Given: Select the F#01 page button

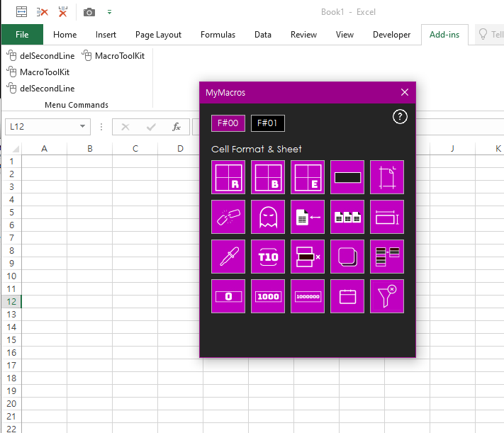Looking at the screenshot, I should click(267, 123).
